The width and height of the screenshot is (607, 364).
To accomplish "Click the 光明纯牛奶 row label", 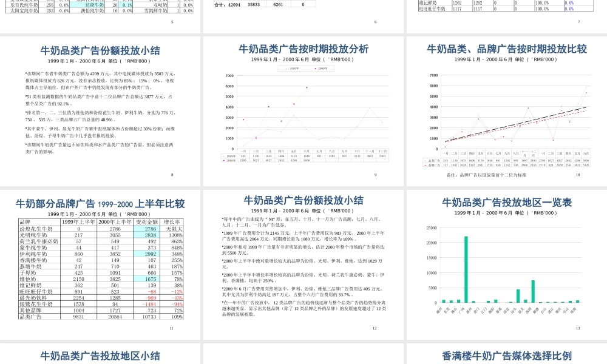I will click(33, 235).
